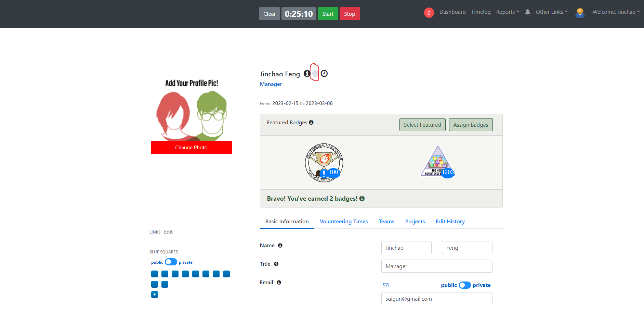Click the Name field info icon
The width and height of the screenshot is (644, 313).
tap(280, 245)
